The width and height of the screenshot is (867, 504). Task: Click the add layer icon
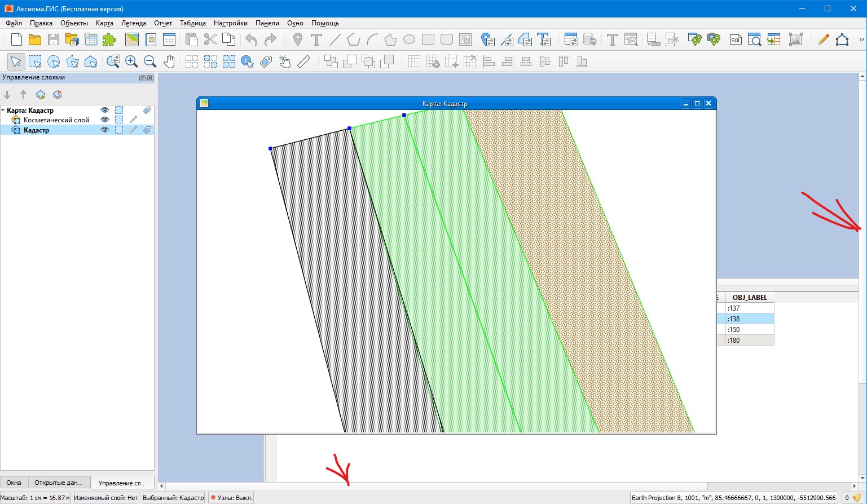coord(41,95)
